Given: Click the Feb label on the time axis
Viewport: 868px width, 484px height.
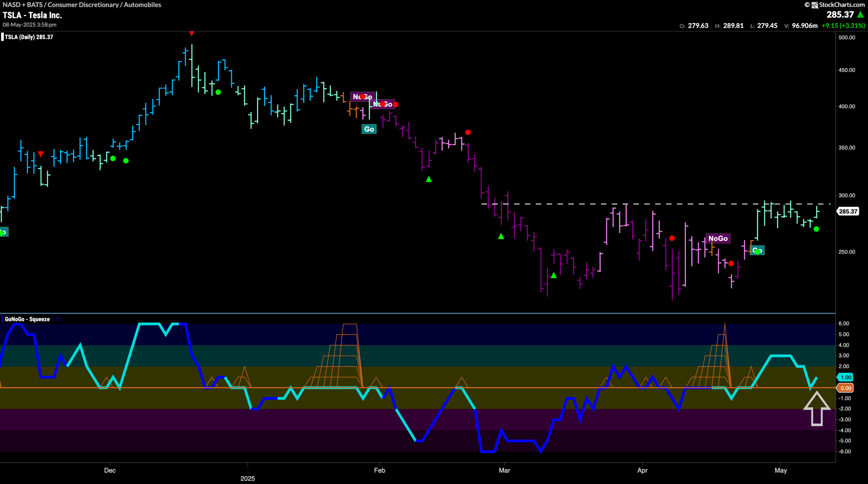Looking at the screenshot, I should tap(379, 470).
